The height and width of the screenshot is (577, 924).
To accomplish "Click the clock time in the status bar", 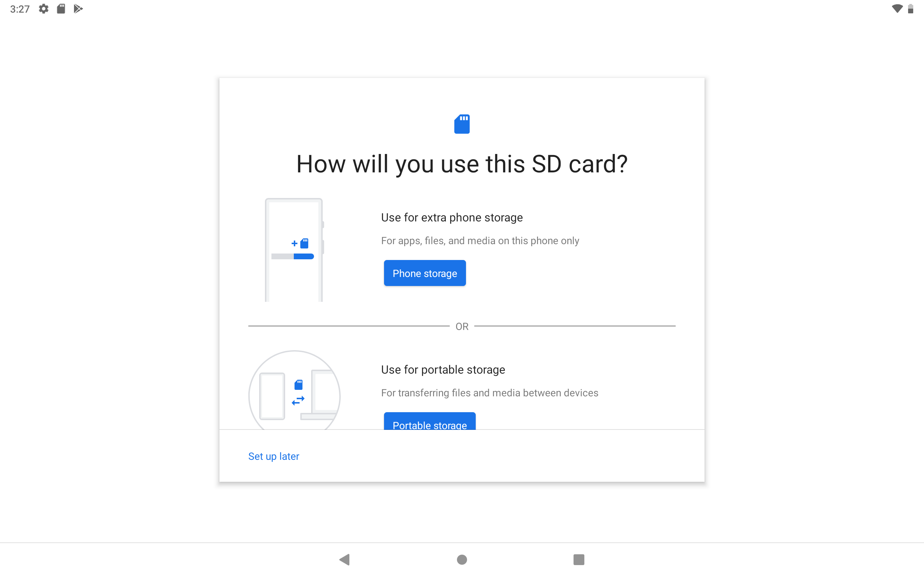I will tap(20, 9).
